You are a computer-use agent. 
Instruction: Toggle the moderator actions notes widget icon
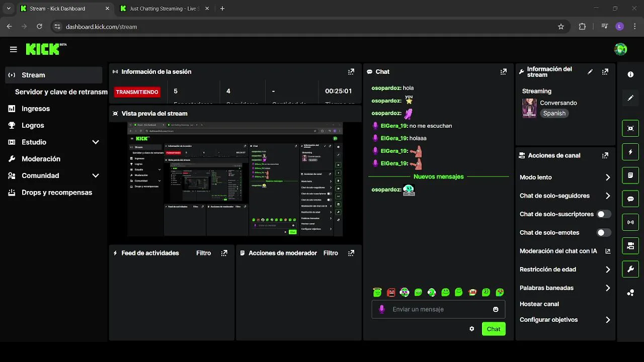[x=630, y=175]
